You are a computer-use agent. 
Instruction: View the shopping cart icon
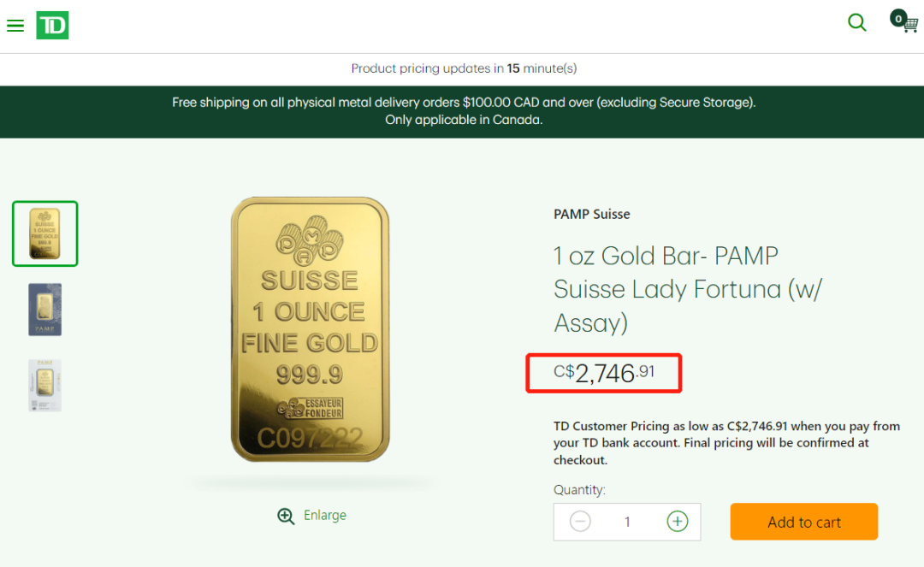(906, 22)
